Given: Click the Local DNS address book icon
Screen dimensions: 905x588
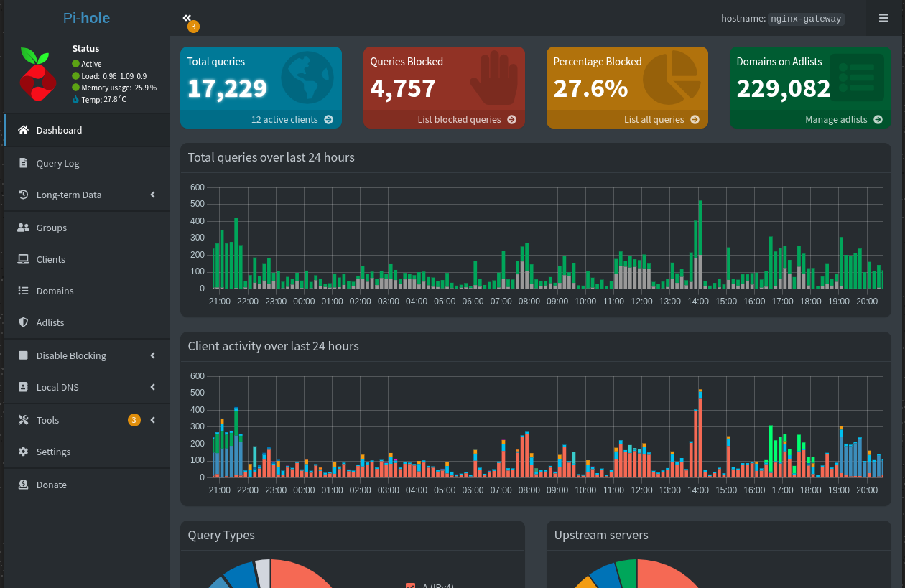Looking at the screenshot, I should (23, 387).
